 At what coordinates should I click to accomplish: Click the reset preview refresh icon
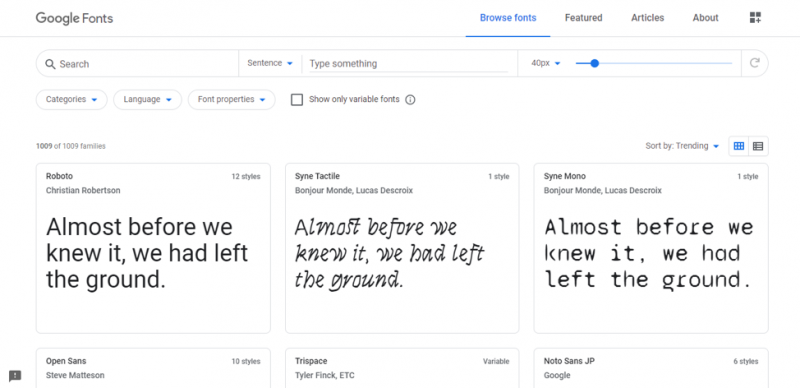point(755,63)
